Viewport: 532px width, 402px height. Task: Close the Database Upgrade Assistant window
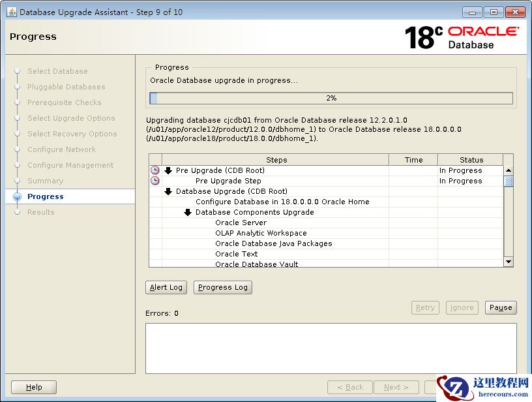point(515,12)
